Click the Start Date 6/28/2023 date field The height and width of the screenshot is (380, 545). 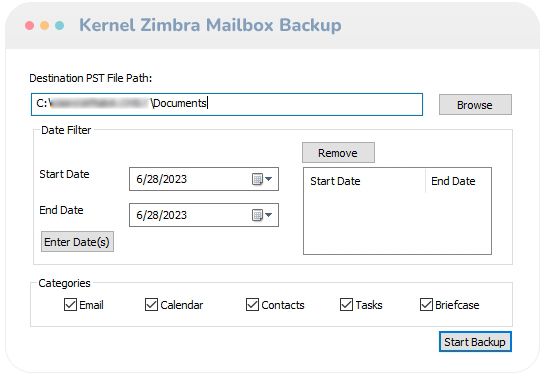pyautogui.click(x=204, y=179)
